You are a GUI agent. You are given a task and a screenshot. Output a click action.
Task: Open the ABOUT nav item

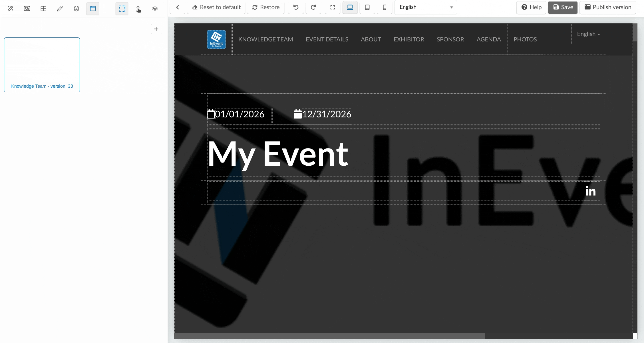coord(371,39)
